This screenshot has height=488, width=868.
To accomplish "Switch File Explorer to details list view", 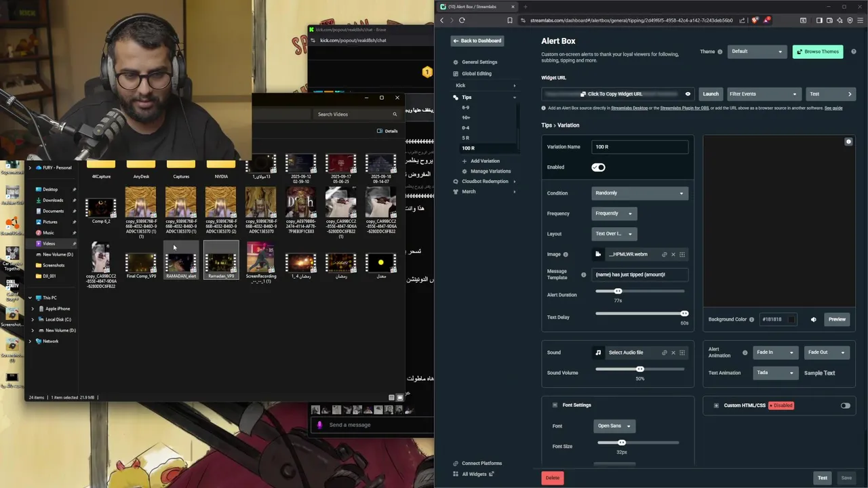I will point(391,397).
